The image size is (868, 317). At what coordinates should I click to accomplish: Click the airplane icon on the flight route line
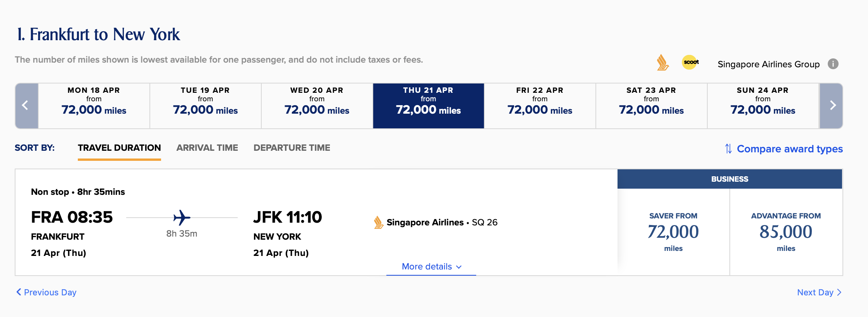coord(182,218)
